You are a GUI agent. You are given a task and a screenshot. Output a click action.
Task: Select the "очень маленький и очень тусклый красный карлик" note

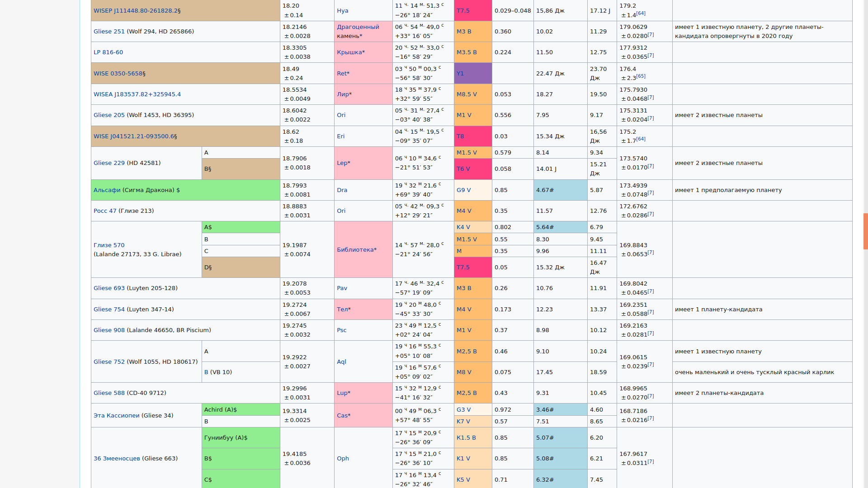coord(754,372)
